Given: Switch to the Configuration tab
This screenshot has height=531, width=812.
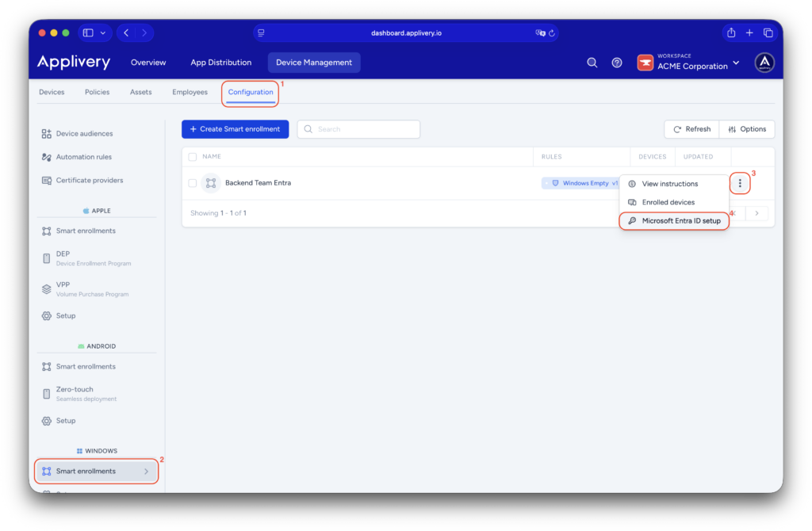Looking at the screenshot, I should pos(250,91).
